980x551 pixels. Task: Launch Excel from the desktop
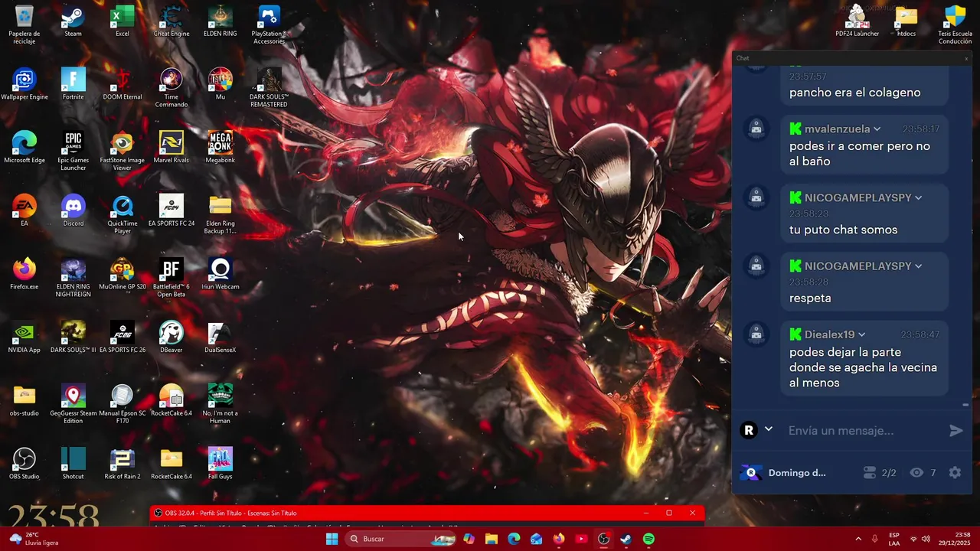tap(122, 21)
